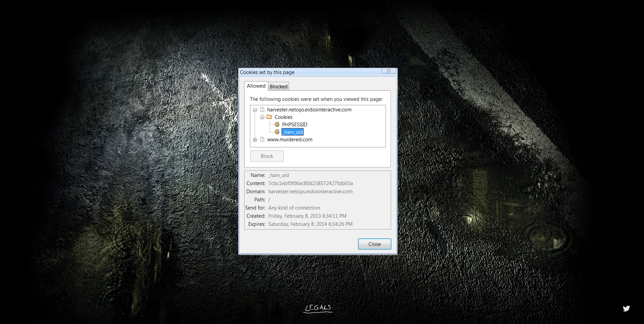Screen dimensions: 644x324
Task: Collapse the harvester.netops.eidosinteractive.com tree node
Action: [x=255, y=110]
